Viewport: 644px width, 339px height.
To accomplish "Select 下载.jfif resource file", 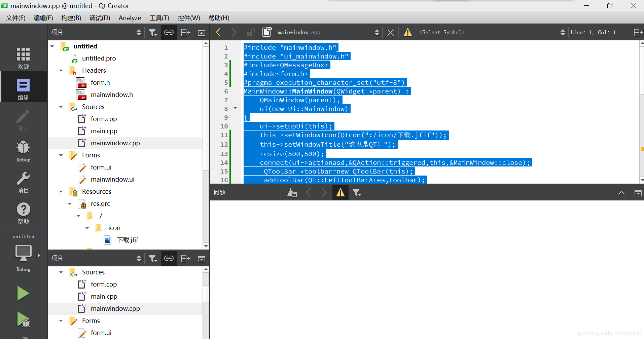I will point(128,240).
